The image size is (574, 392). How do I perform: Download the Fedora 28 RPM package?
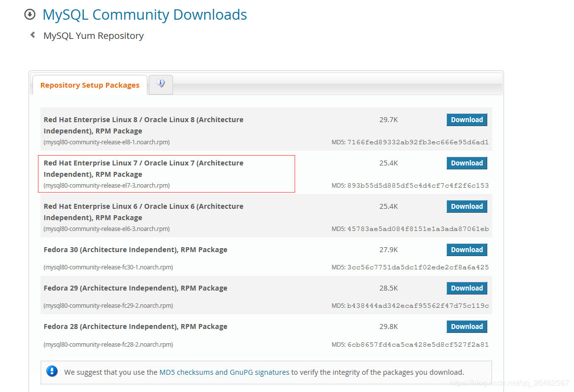pos(467,327)
